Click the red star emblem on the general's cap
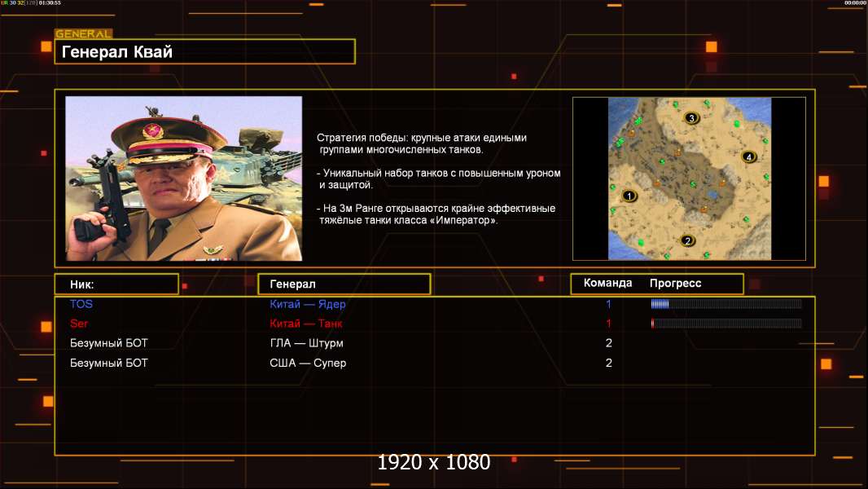Screen dimensions: 868x489 pos(151,131)
